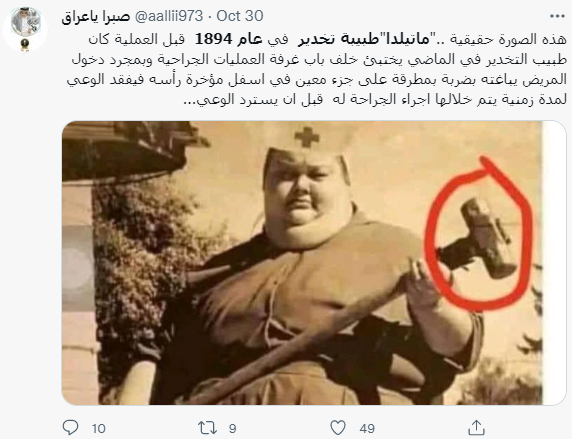Screen dimensions: 572x439
Task: Open the author's profile avatar
Action: click(25, 24)
